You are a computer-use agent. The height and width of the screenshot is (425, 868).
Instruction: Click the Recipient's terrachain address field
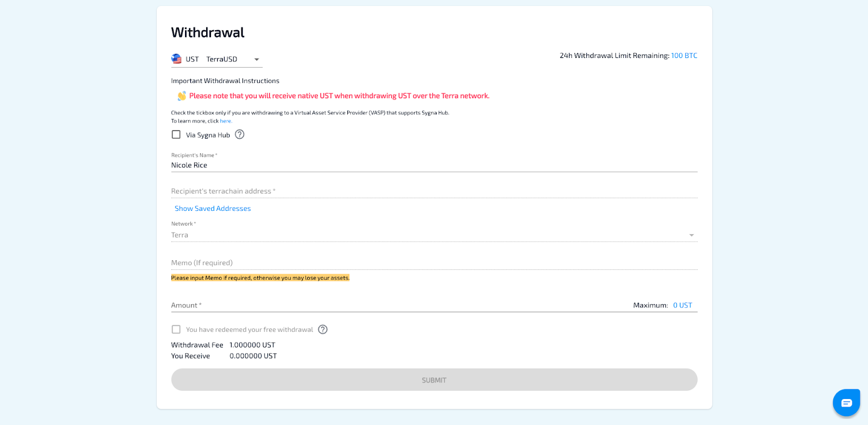434,191
